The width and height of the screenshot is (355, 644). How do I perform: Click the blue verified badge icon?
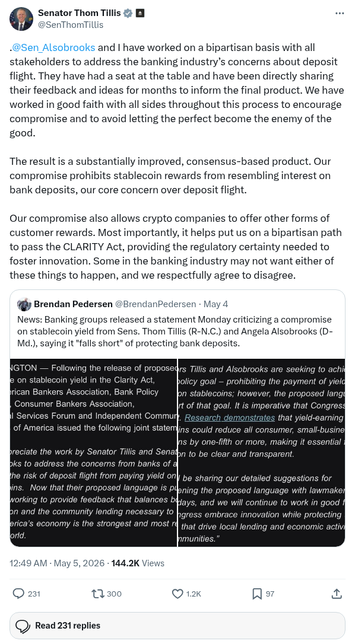[128, 13]
